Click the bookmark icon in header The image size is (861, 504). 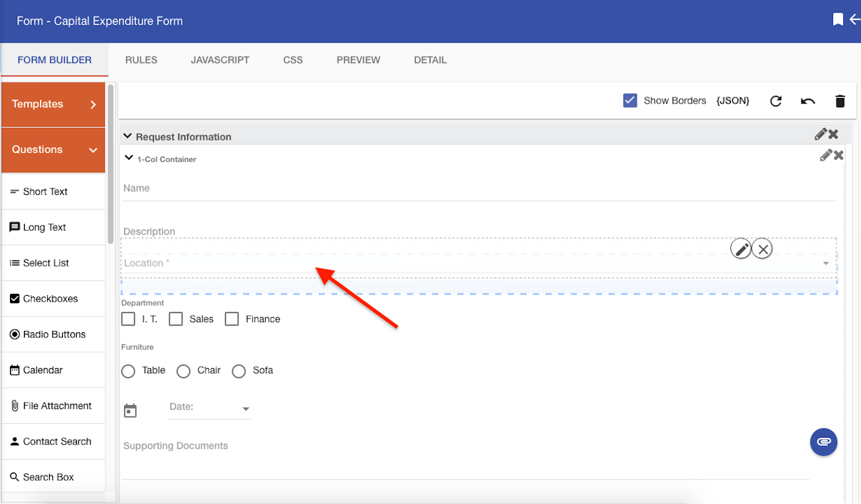838,19
